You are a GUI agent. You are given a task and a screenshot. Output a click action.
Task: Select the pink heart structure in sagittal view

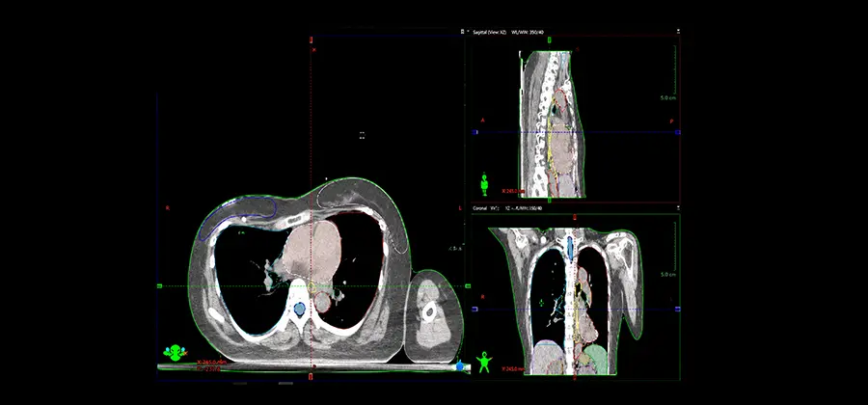click(562, 148)
